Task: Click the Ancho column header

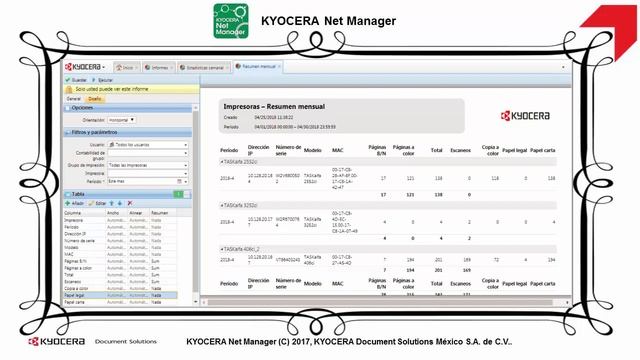Action: [117, 213]
